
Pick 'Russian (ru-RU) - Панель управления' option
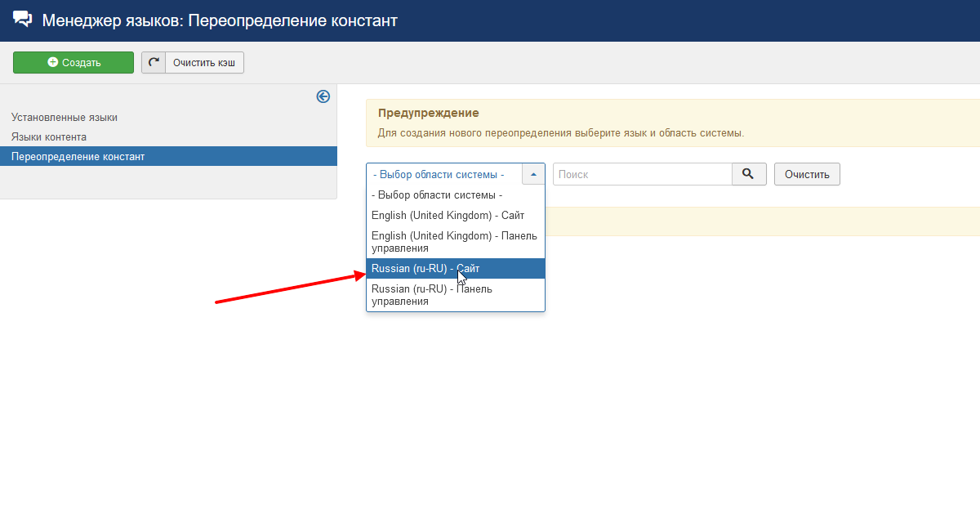[431, 295]
